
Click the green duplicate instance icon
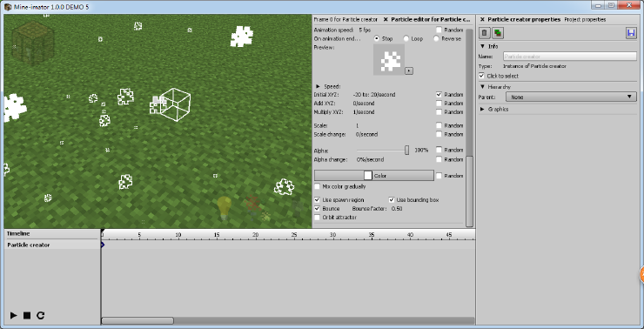pos(498,33)
